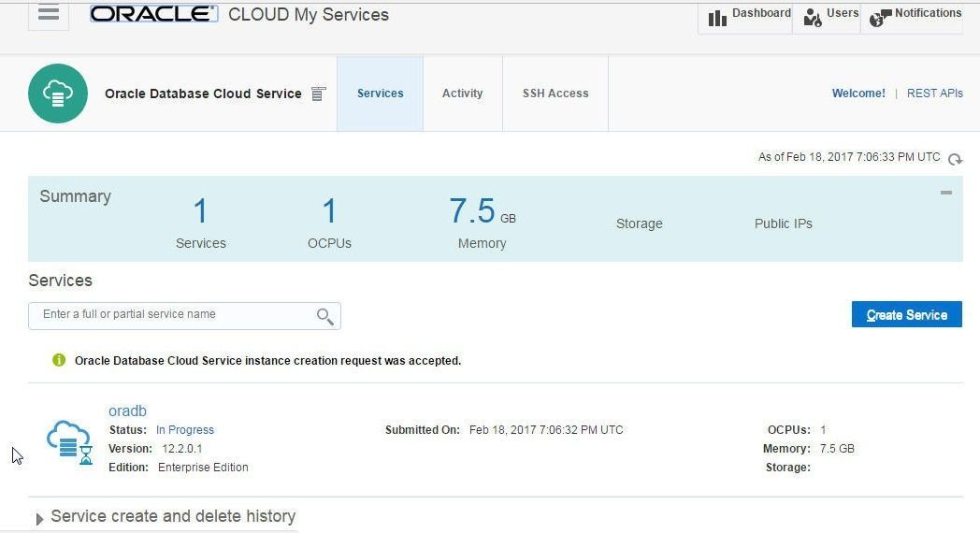Click the 7.5 GB Memory value in Summary

482,210
